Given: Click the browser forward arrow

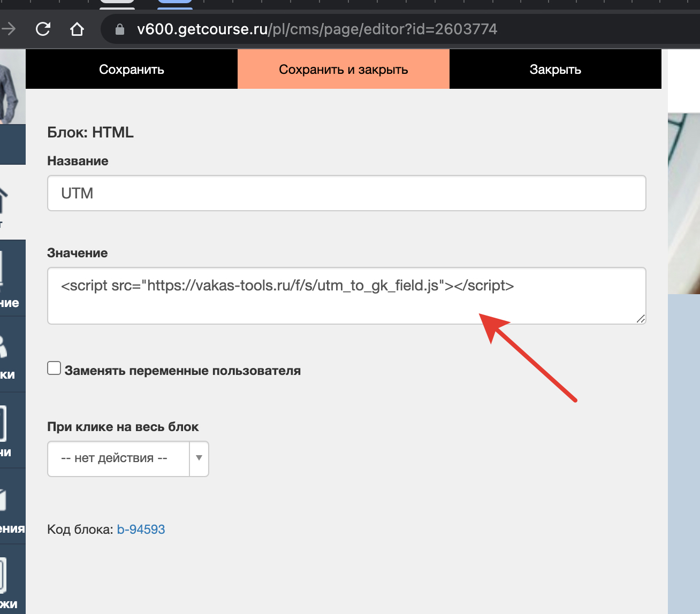Looking at the screenshot, I should click(9, 29).
